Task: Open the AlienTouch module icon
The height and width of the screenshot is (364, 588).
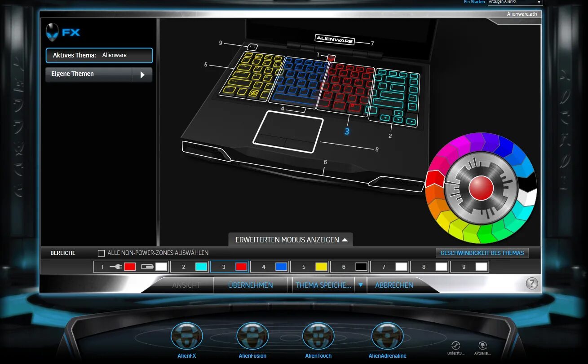Action: pos(318,336)
